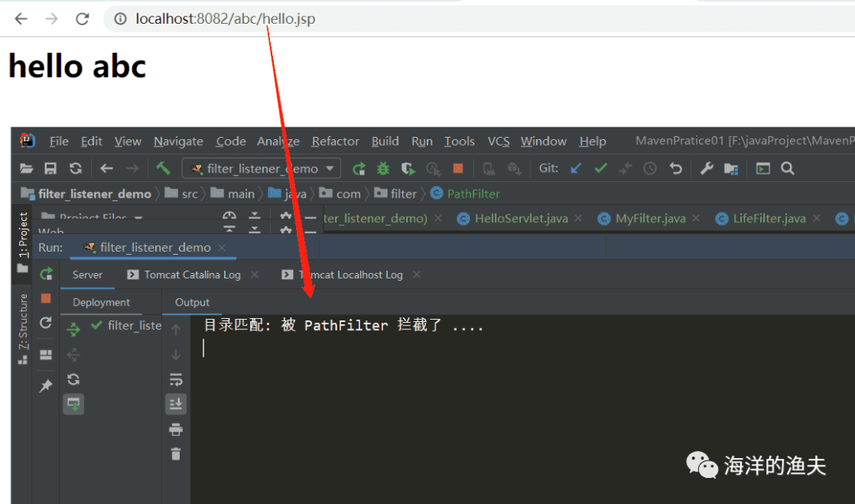This screenshot has width=855, height=504.
Task: Go back in the browser
Action: tap(21, 19)
